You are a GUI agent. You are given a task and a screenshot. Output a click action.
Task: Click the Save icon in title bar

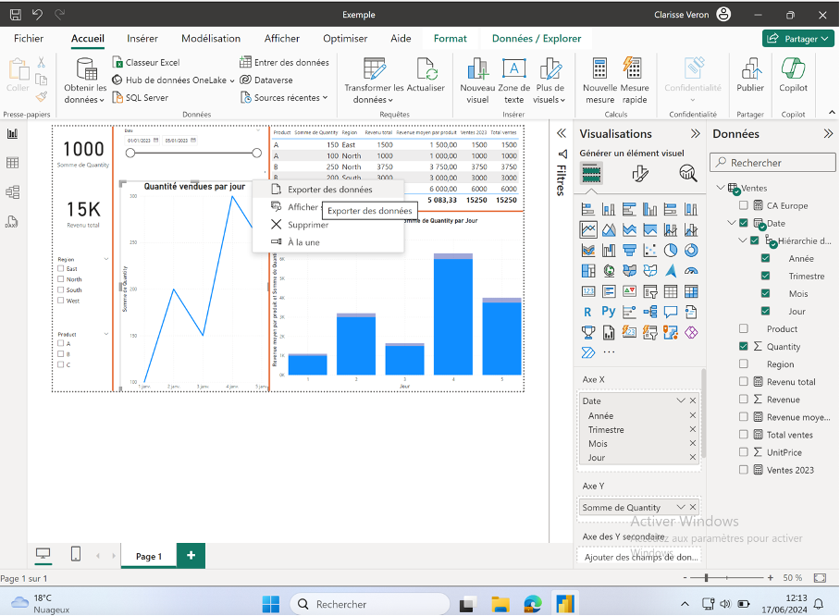tap(16, 15)
